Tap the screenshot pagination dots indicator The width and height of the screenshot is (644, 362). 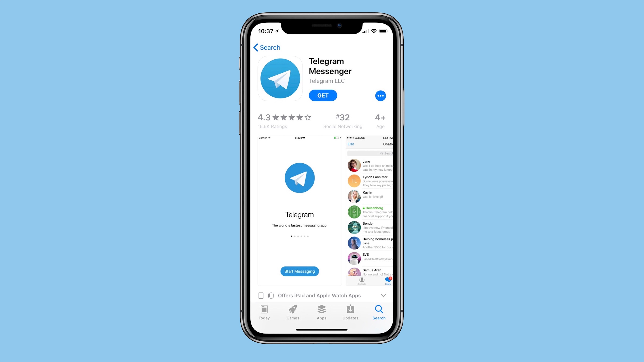click(x=299, y=236)
